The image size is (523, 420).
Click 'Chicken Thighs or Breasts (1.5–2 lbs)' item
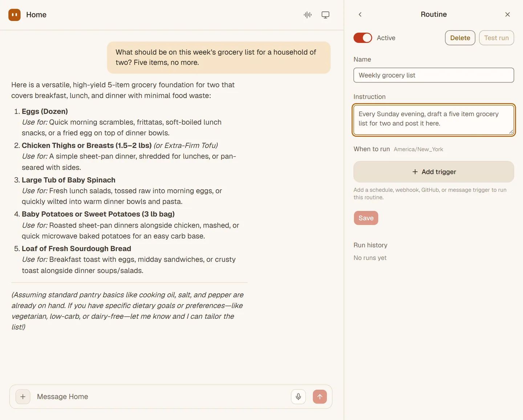[86, 146]
